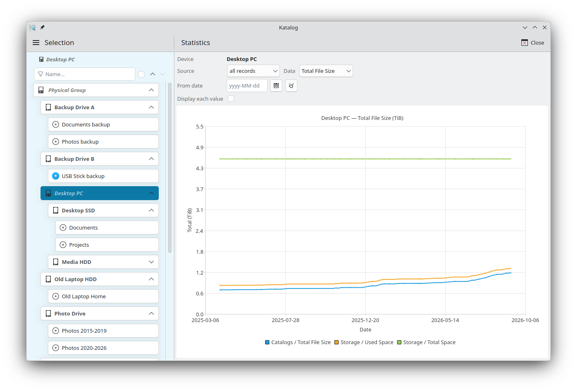Collapse the Photo Drive node
577x392 pixels.
click(151, 313)
